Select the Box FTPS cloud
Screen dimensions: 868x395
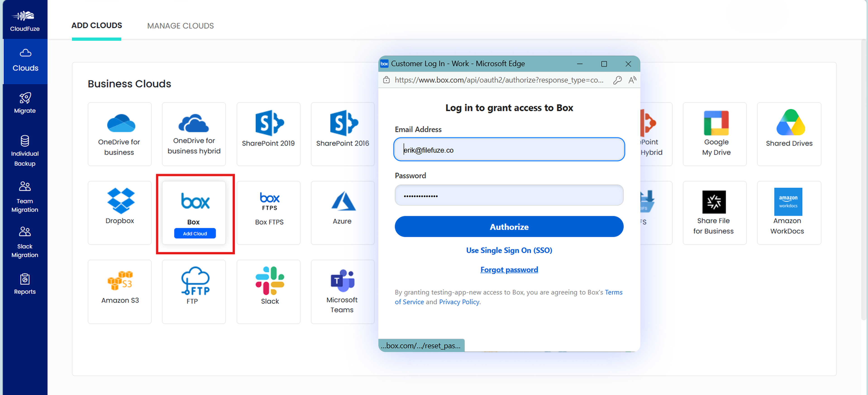point(268,213)
